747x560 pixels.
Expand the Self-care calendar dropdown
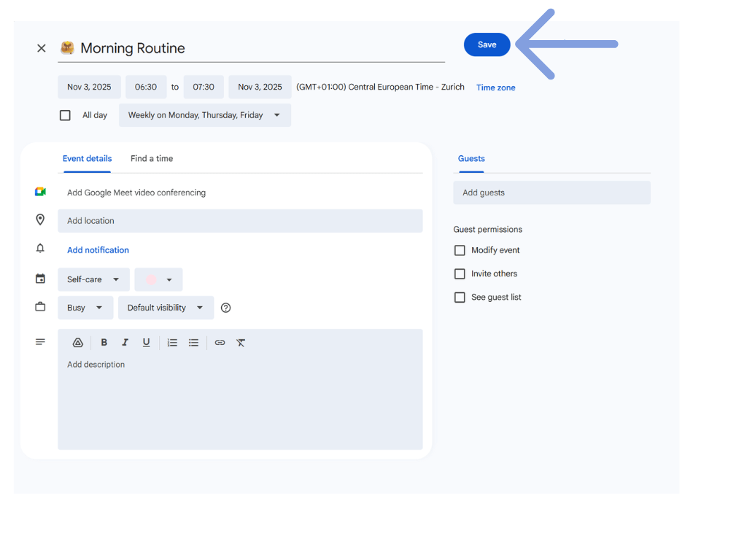(x=93, y=279)
